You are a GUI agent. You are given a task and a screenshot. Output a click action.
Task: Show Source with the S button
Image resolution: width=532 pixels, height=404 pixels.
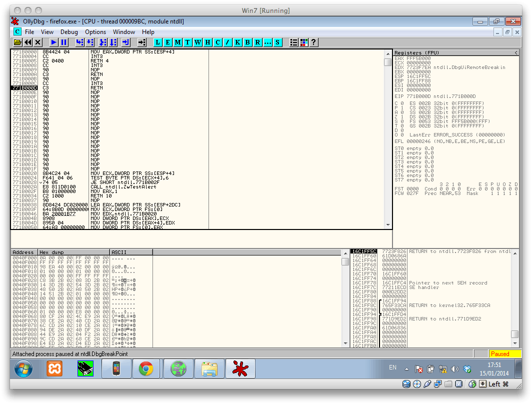278,42
